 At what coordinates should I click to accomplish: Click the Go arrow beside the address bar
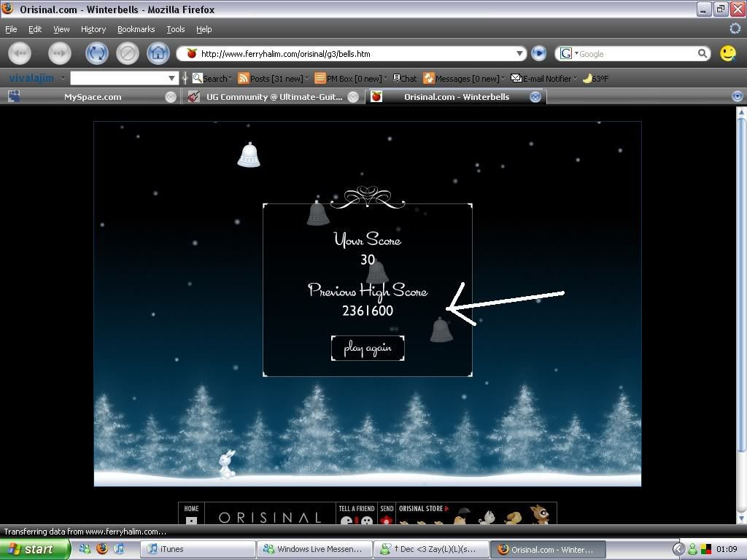tap(539, 53)
